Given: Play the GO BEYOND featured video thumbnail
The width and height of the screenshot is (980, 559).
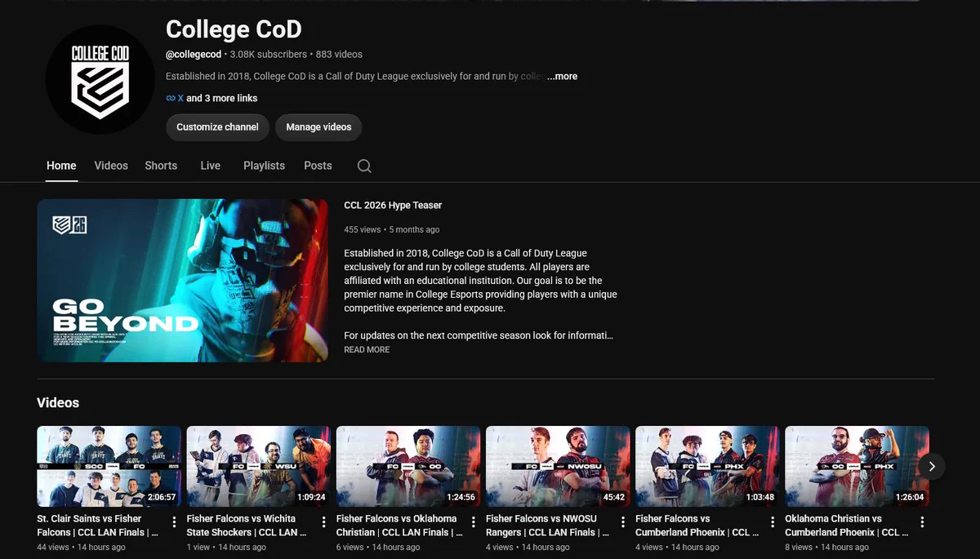Looking at the screenshot, I should click(x=182, y=281).
